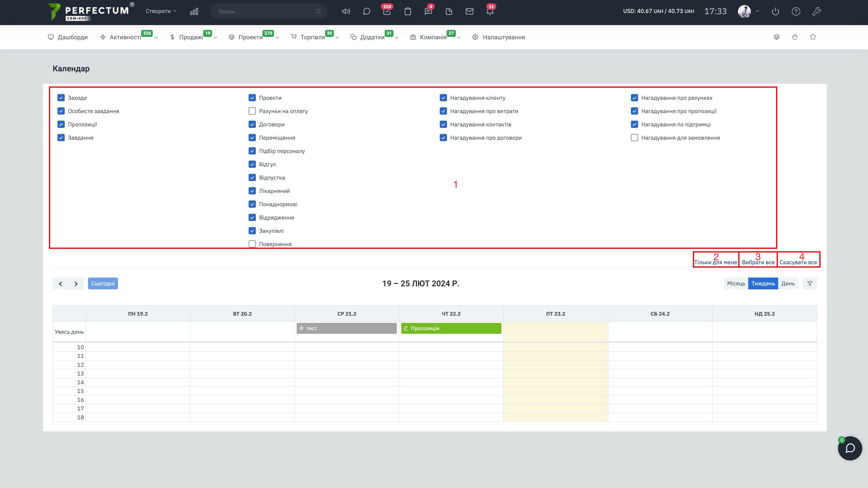The width and height of the screenshot is (868, 488).
Task: Click the megaphone announcements icon
Action: click(x=346, y=11)
